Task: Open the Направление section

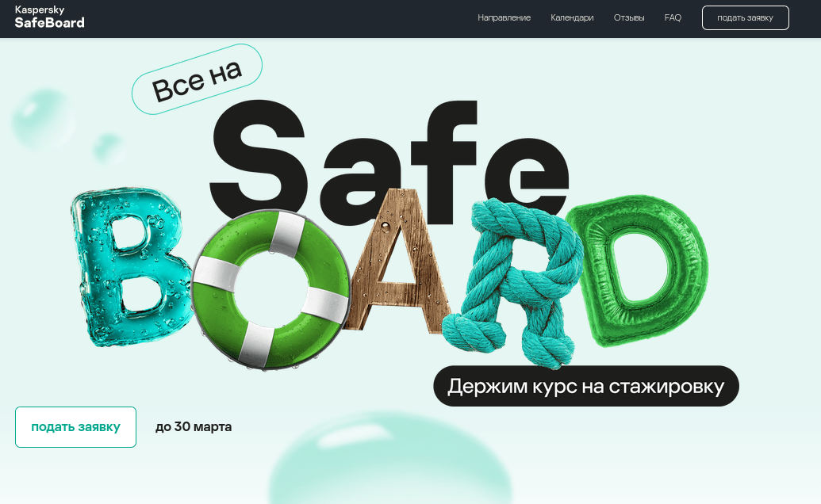Action: 504,17
